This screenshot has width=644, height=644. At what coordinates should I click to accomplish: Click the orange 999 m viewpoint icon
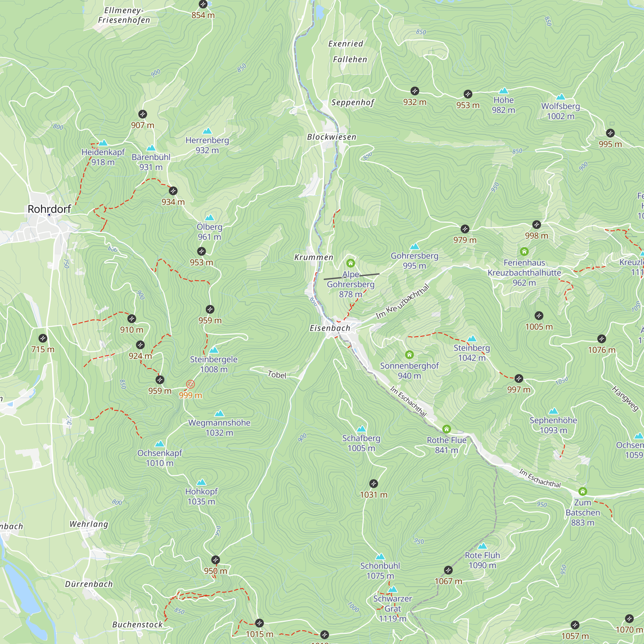[190, 384]
